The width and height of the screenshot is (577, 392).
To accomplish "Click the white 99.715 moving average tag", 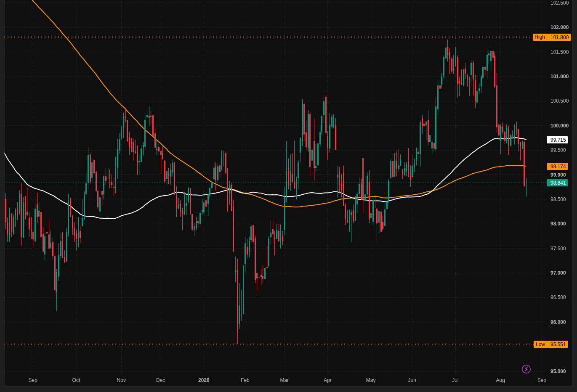I will click(x=558, y=140).
